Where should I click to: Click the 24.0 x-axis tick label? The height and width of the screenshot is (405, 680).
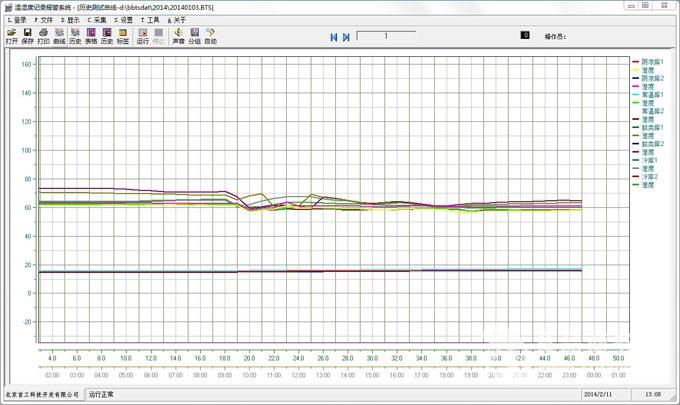tap(298, 358)
